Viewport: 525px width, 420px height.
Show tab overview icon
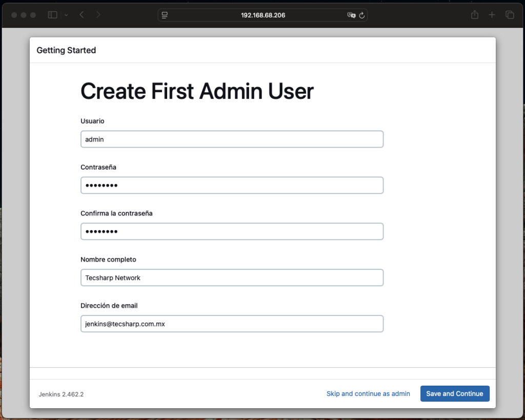point(510,15)
